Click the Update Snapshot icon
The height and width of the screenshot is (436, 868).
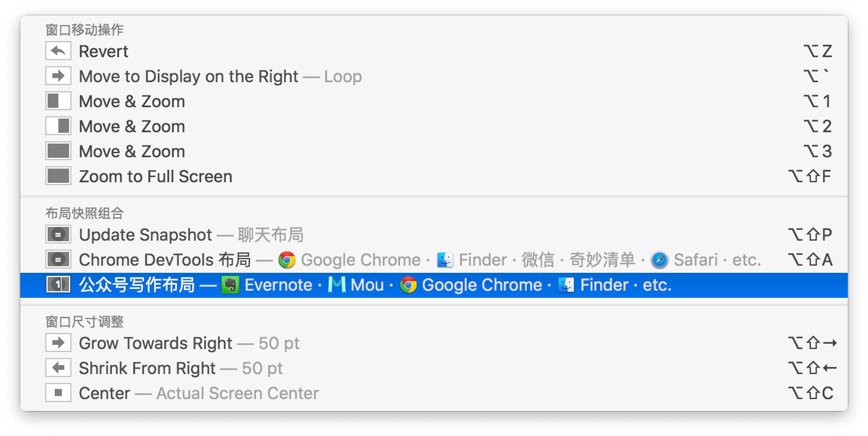tap(58, 235)
